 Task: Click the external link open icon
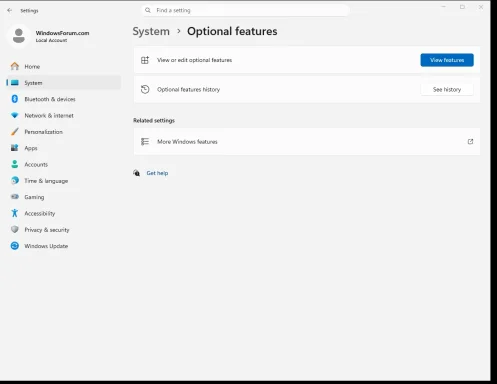pos(470,142)
